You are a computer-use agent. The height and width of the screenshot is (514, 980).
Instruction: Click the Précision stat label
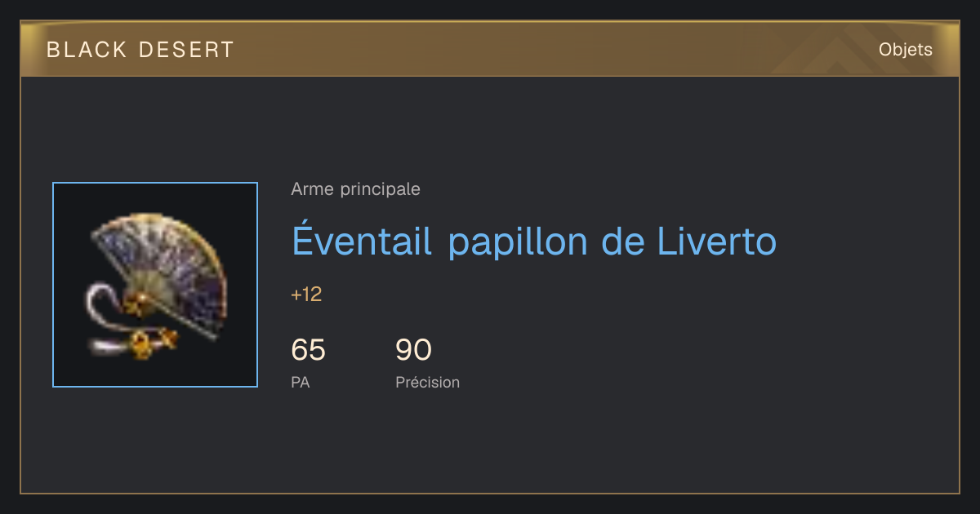[427, 382]
